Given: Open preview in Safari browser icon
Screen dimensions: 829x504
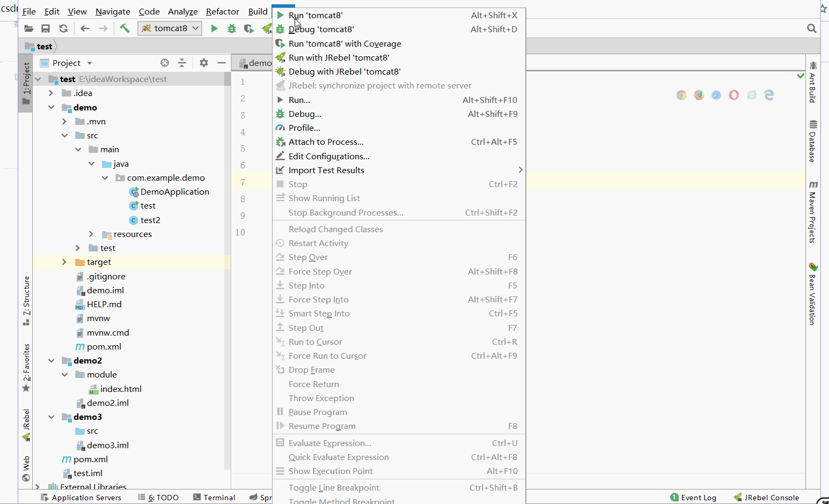Looking at the screenshot, I should click(716, 95).
